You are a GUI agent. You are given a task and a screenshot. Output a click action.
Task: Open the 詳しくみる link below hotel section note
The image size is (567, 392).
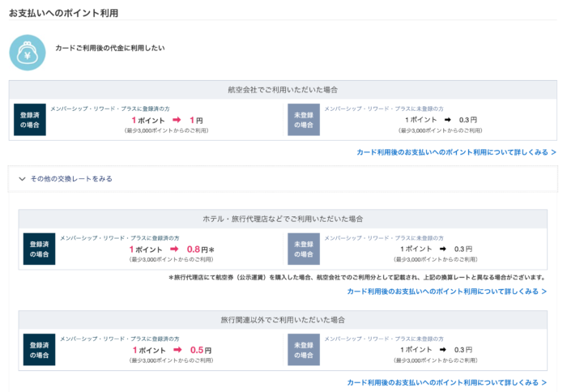(x=446, y=292)
